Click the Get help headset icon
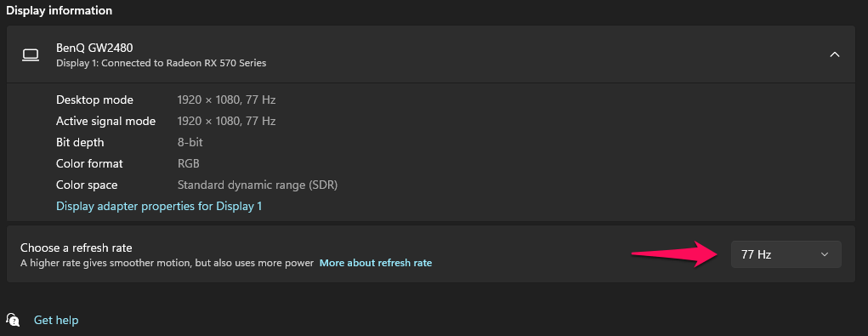Image resolution: width=868 pixels, height=336 pixels. point(13,319)
